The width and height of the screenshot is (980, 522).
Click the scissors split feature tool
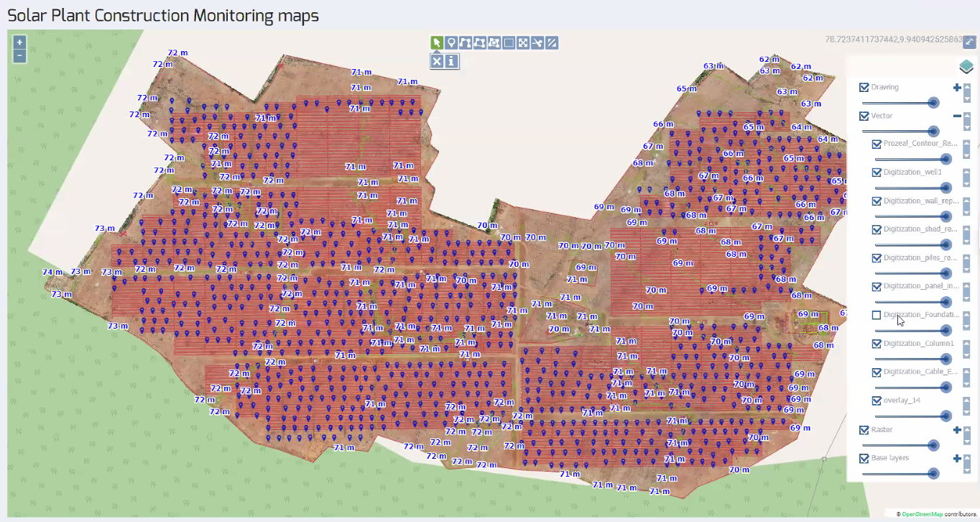pos(537,43)
